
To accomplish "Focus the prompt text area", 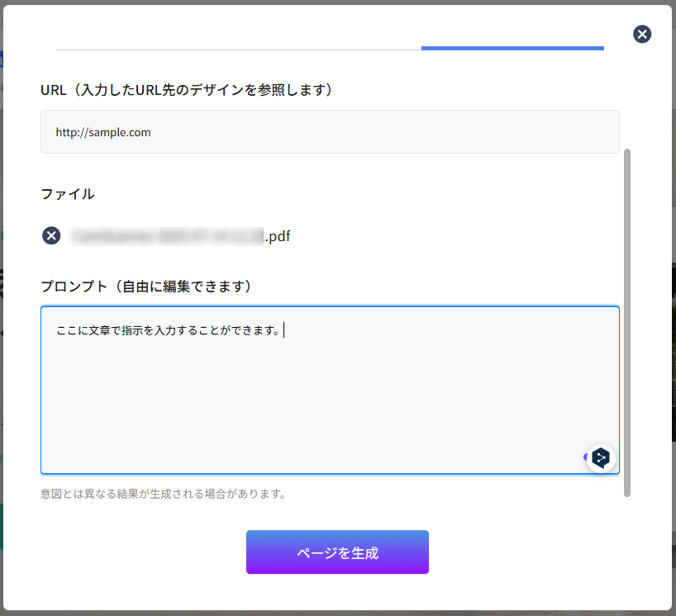I will tap(330, 391).
